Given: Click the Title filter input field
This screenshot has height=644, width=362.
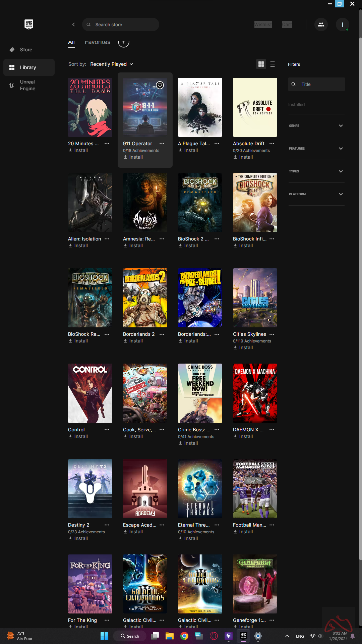Looking at the screenshot, I should (320, 84).
